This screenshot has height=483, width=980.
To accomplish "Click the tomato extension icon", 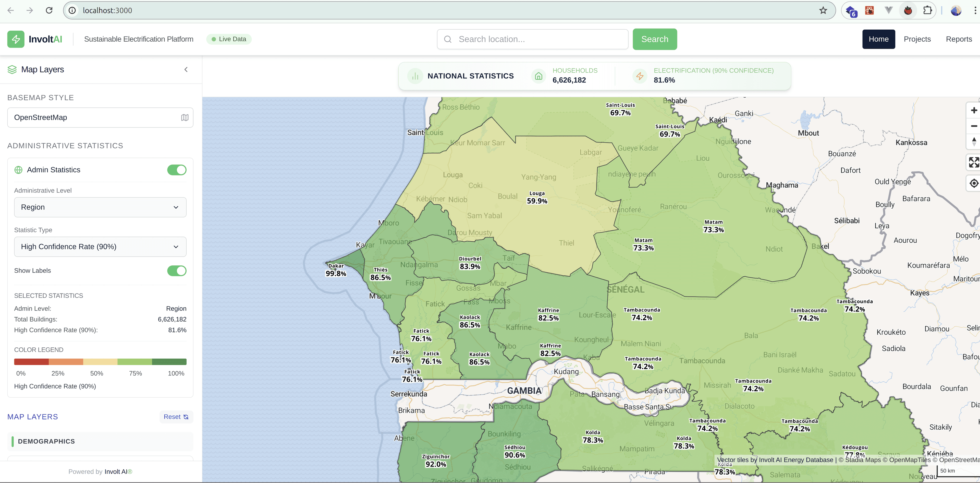I will tap(908, 10).
